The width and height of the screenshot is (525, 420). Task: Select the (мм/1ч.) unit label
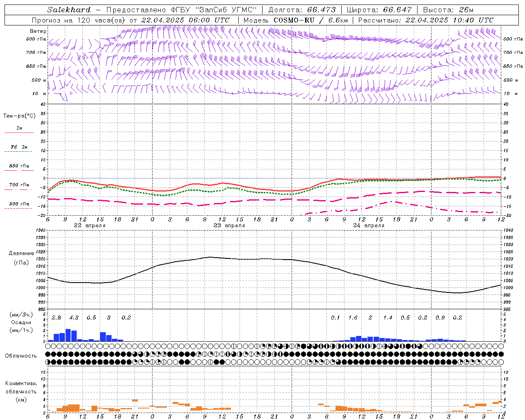[21, 330]
